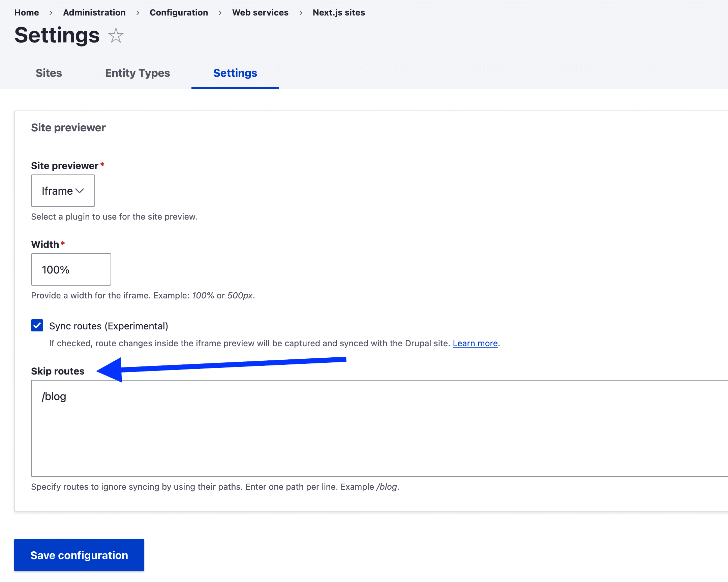Navigate to Web services breadcrumb
Viewport: 728px width, 582px height.
tap(260, 12)
